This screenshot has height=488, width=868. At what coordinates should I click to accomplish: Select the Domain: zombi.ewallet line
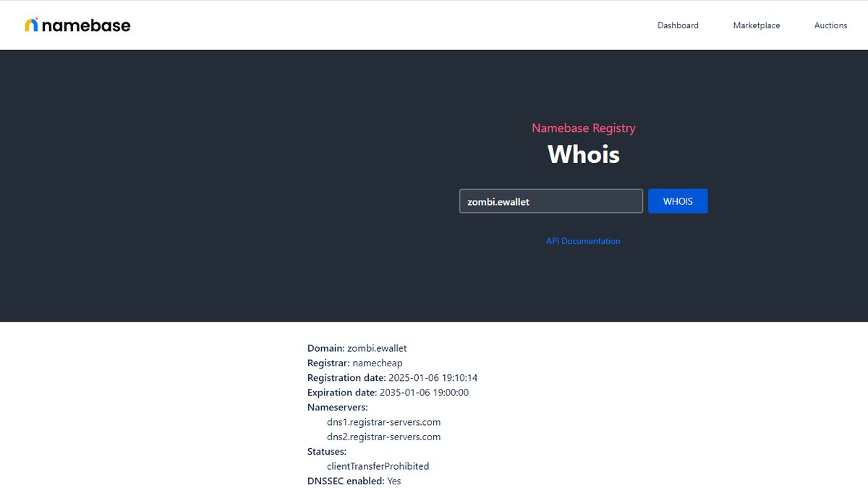357,348
